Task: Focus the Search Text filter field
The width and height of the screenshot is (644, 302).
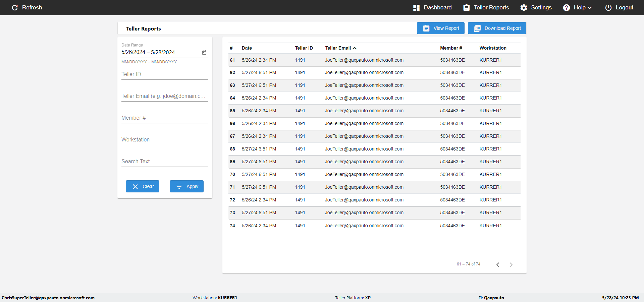Action: 165,161
